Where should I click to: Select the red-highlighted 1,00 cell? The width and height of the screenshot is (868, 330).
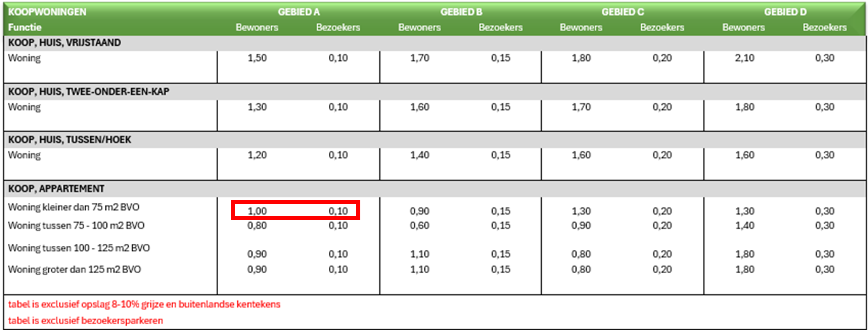pyautogui.click(x=257, y=211)
